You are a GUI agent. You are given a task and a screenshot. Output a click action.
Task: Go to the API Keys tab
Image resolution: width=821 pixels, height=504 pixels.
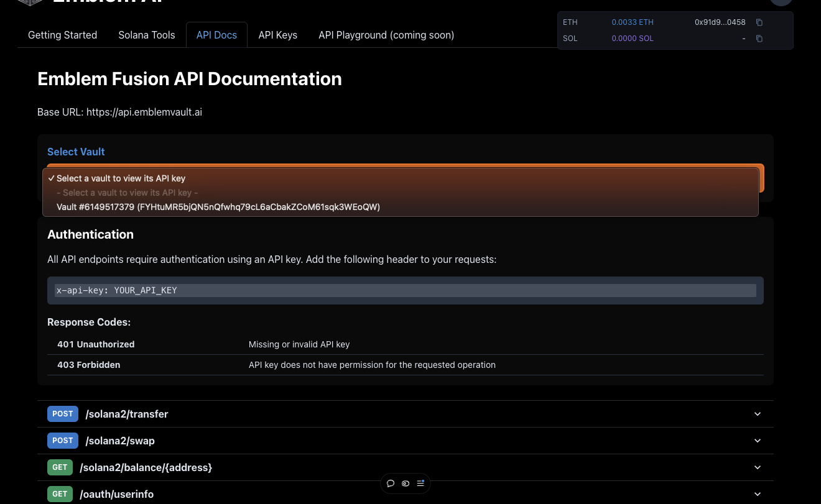point(278,35)
